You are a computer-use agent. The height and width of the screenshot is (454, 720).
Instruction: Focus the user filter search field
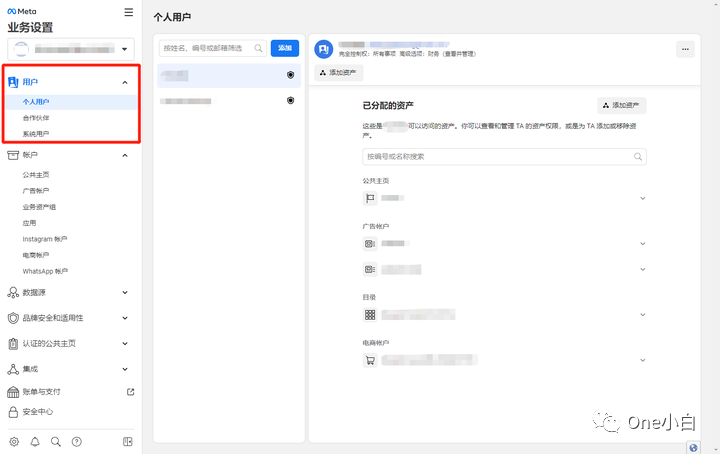[213, 48]
